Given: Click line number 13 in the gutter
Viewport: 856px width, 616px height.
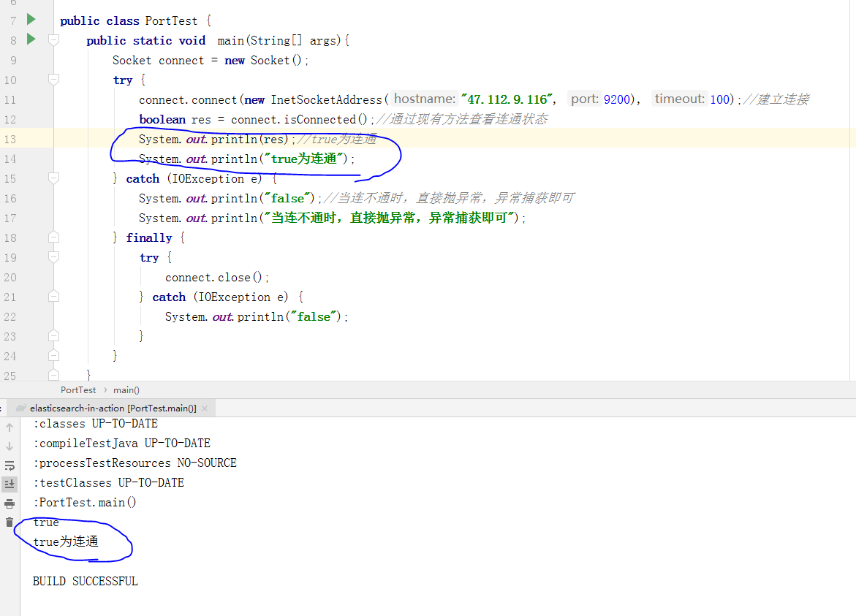Looking at the screenshot, I should coord(10,139).
